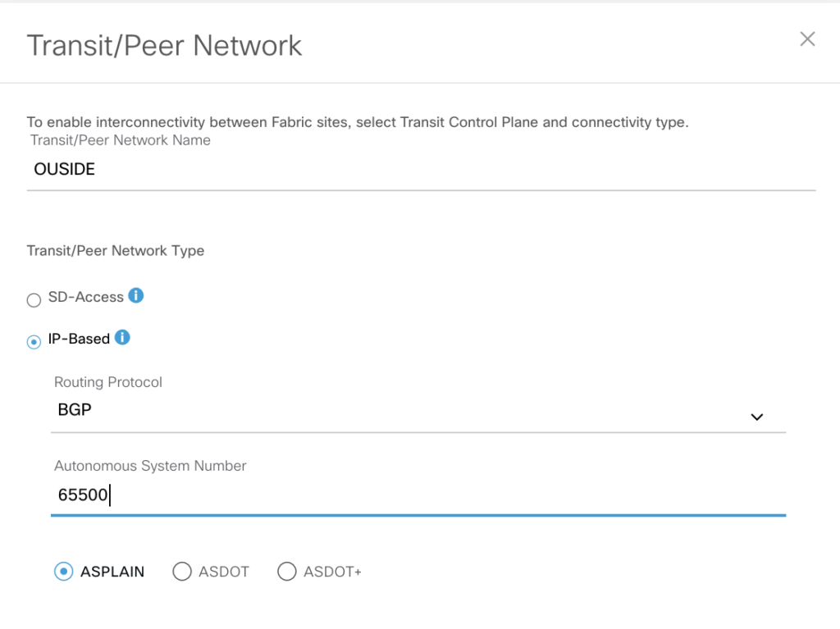Select the IP-Based radio button

[34, 342]
